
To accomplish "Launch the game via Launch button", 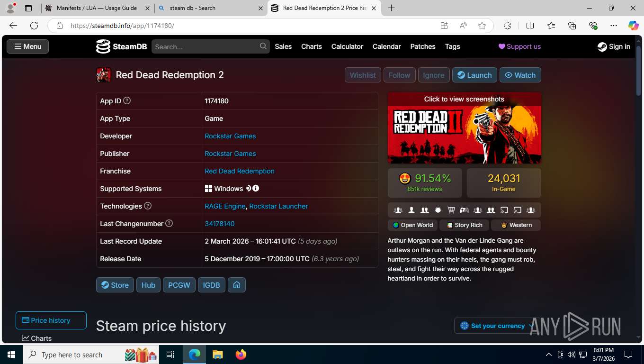I will click(474, 75).
